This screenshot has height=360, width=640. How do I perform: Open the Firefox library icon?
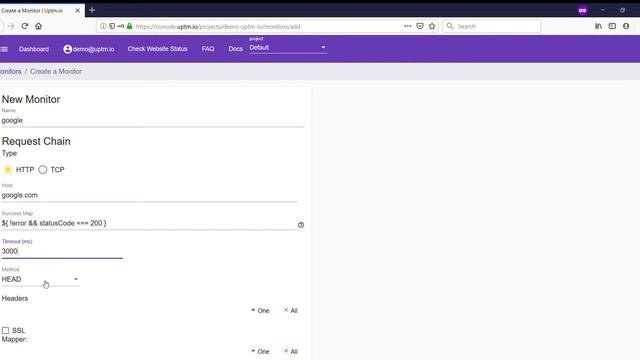[x=598, y=26]
